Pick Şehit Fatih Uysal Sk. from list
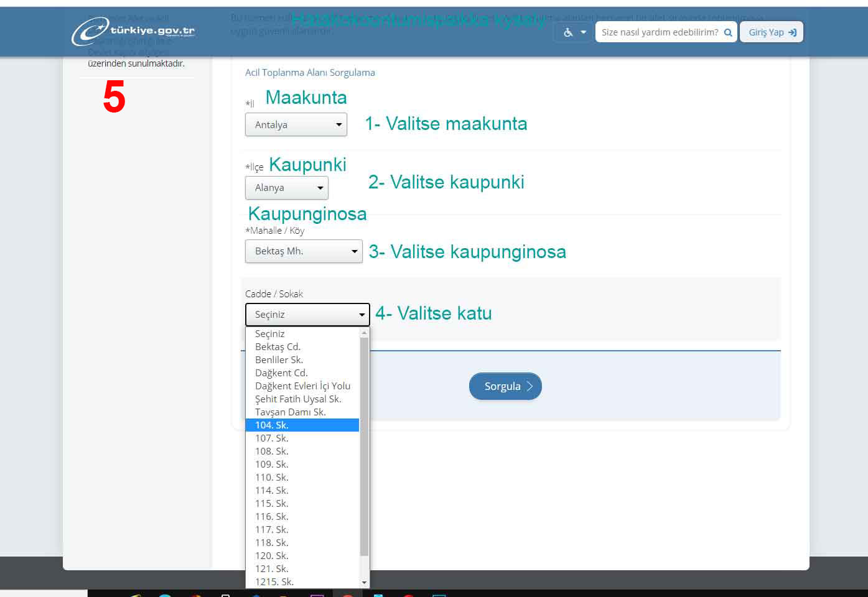The image size is (868, 597). coord(298,399)
